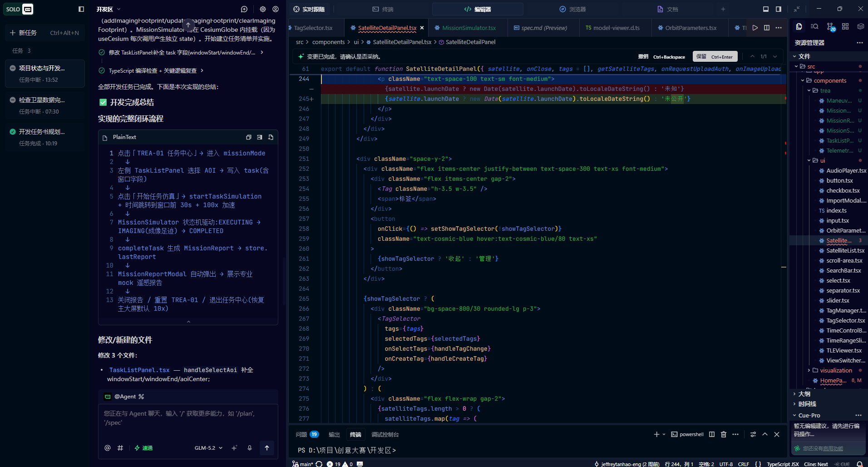Open the 开发区 workspace dropdown
Image resolution: width=868 pixels, height=467 pixels.
(108, 9)
